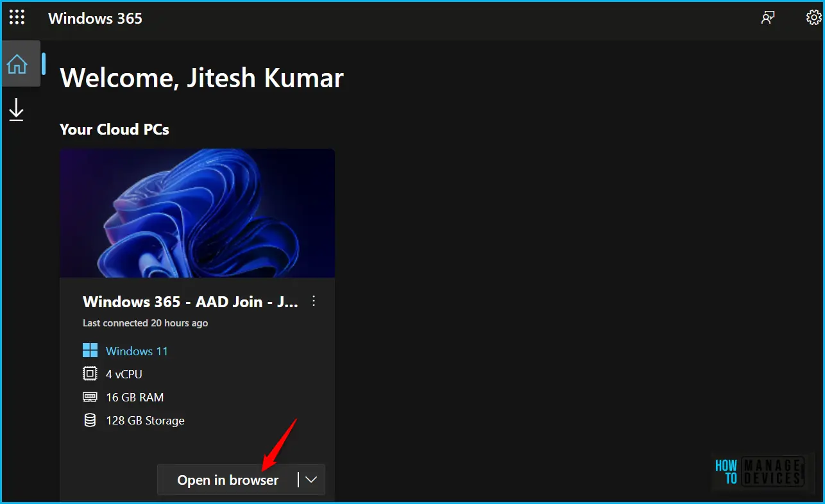825x504 pixels.
Task: Open the three-dot menu on the Cloud PC card
Action: pyautogui.click(x=314, y=301)
